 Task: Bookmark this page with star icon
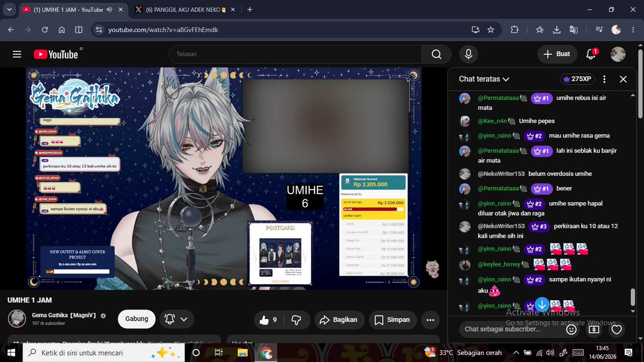pos(491,29)
